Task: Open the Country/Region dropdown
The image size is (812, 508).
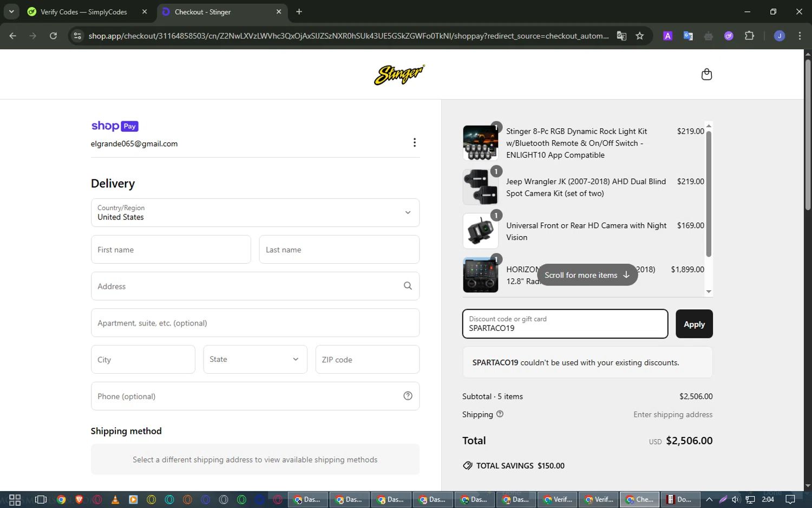Action: point(255,212)
